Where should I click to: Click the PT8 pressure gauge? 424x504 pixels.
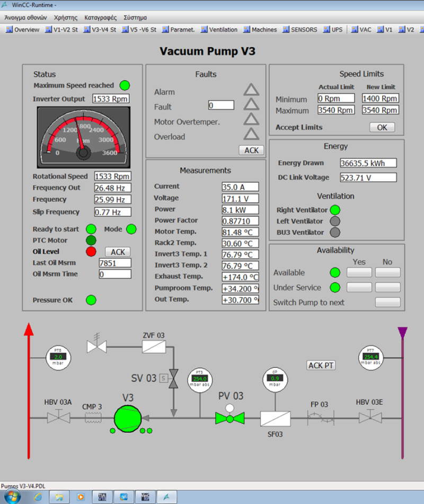(x=58, y=357)
